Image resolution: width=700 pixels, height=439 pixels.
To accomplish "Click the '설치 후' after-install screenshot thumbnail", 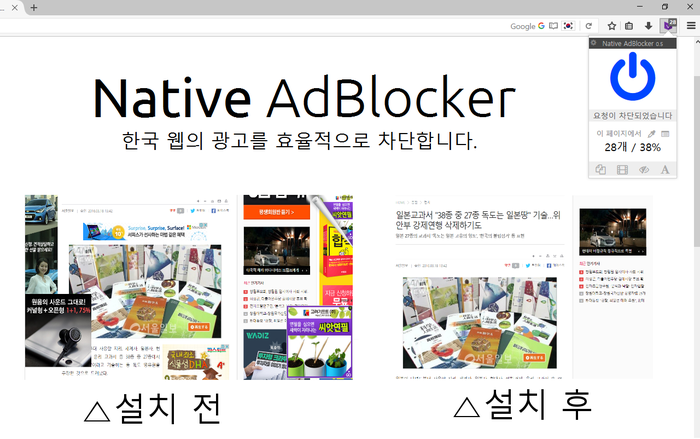I will tap(523, 287).
